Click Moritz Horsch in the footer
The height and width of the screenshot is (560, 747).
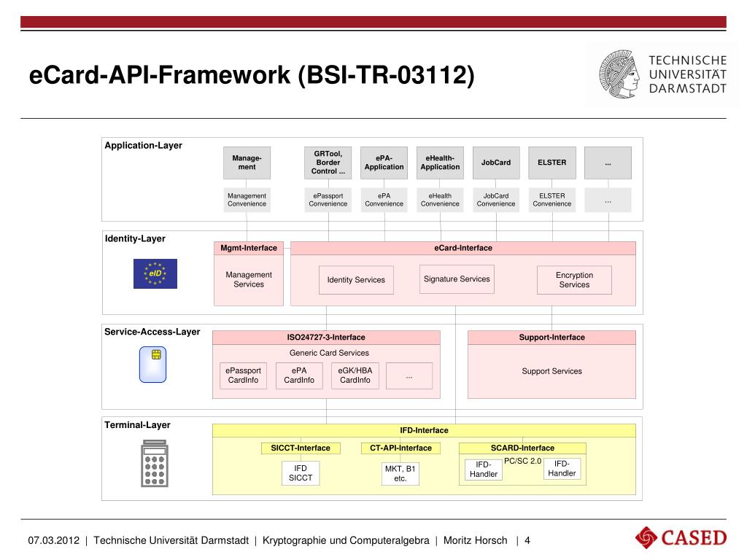(476, 541)
